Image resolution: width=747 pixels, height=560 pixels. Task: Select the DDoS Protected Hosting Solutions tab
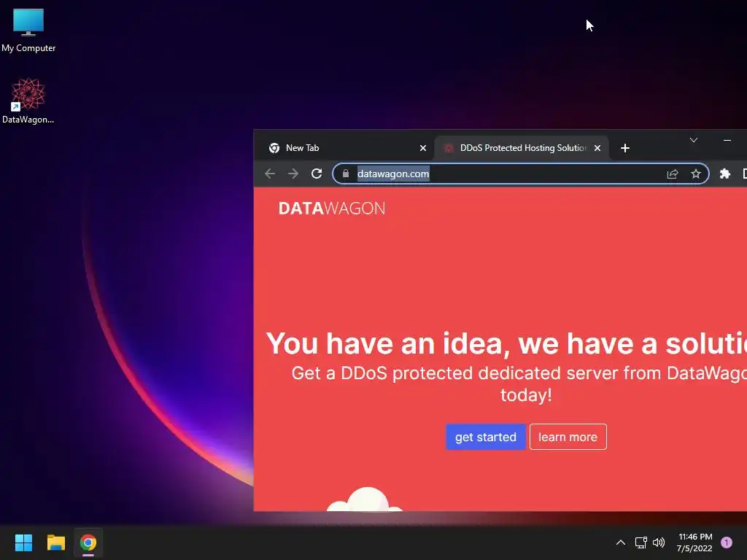[522, 148]
